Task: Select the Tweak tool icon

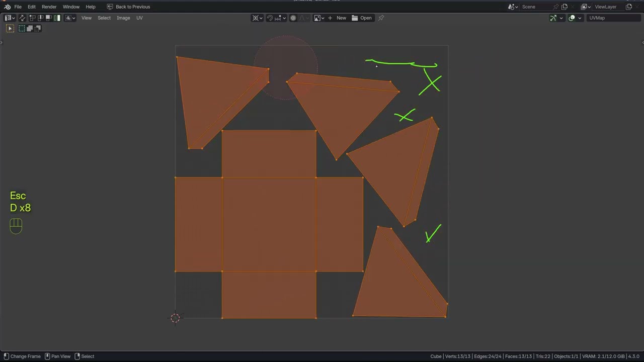Action: click(10, 28)
